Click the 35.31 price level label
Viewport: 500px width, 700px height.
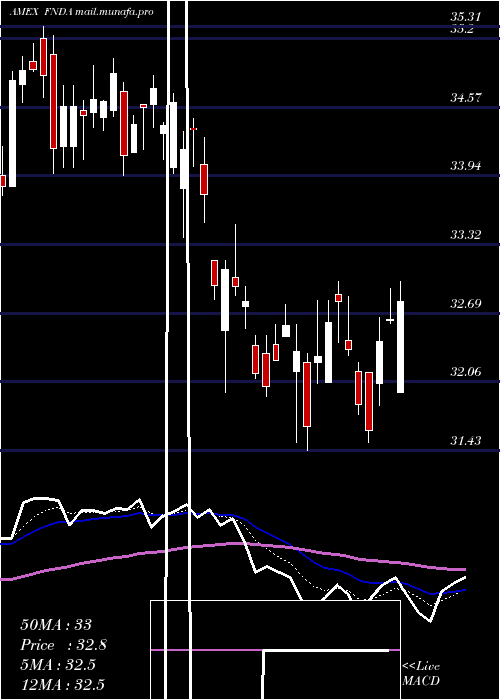(x=465, y=17)
